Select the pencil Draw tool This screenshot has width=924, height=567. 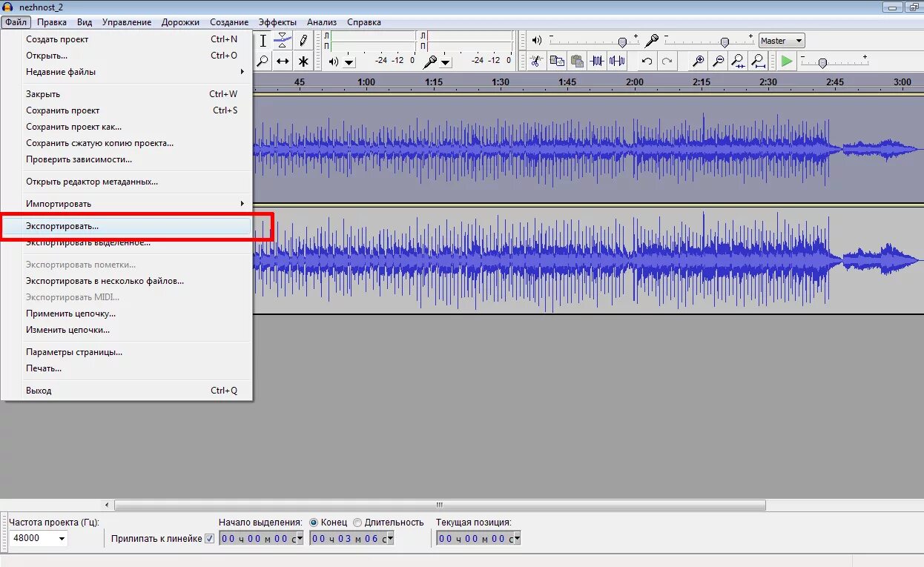303,41
